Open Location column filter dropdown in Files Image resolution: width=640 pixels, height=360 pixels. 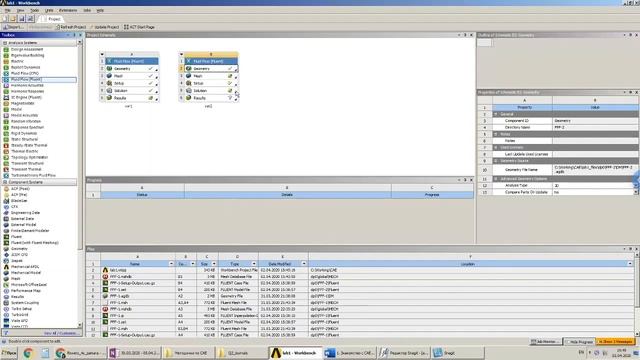point(630,264)
